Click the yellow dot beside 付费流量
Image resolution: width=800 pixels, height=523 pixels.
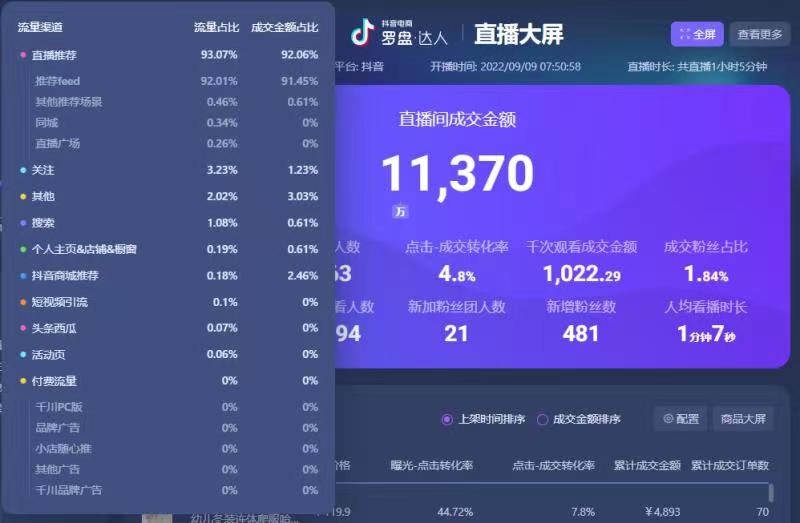pos(23,381)
